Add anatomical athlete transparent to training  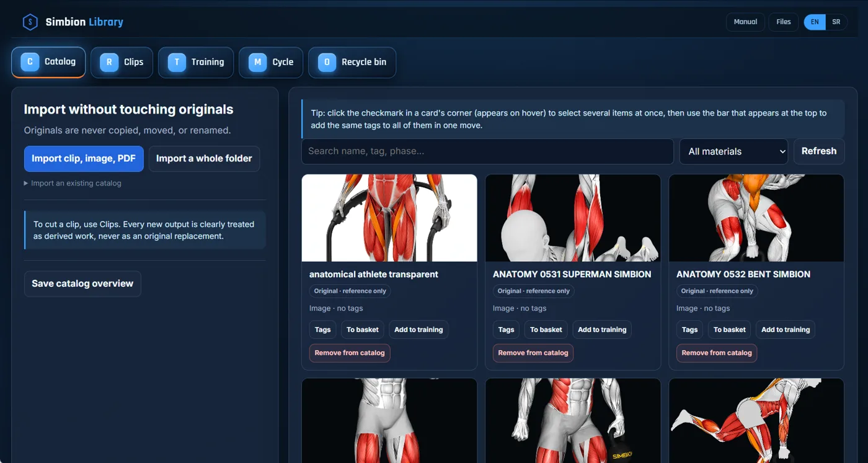pos(418,330)
